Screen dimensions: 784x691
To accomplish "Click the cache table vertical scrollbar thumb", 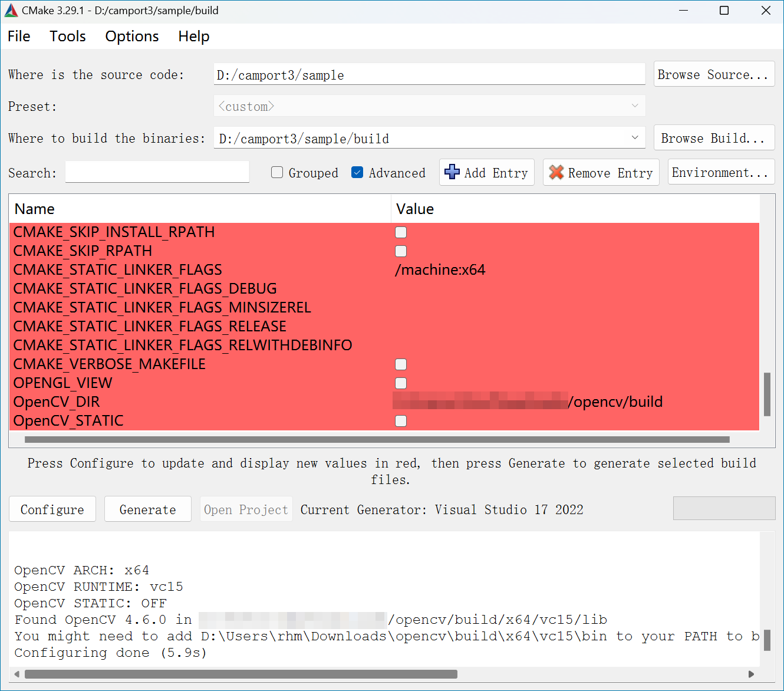I will [767, 394].
